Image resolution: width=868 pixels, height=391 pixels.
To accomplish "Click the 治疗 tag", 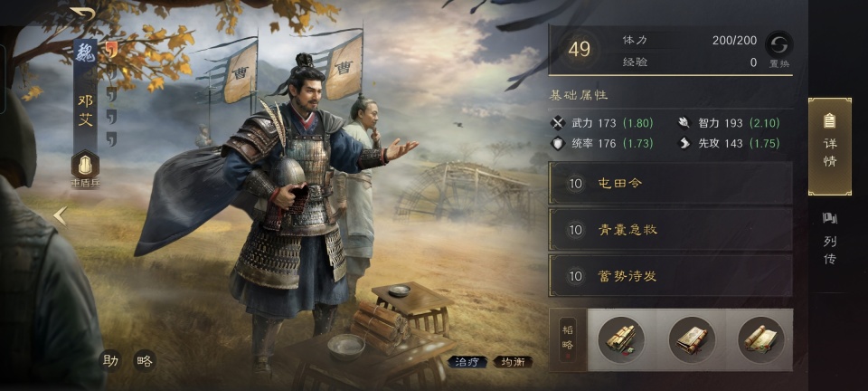I will coord(467,362).
